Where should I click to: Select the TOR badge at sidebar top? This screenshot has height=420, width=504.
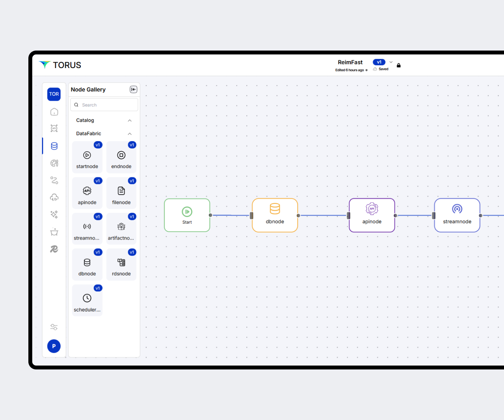pos(54,94)
